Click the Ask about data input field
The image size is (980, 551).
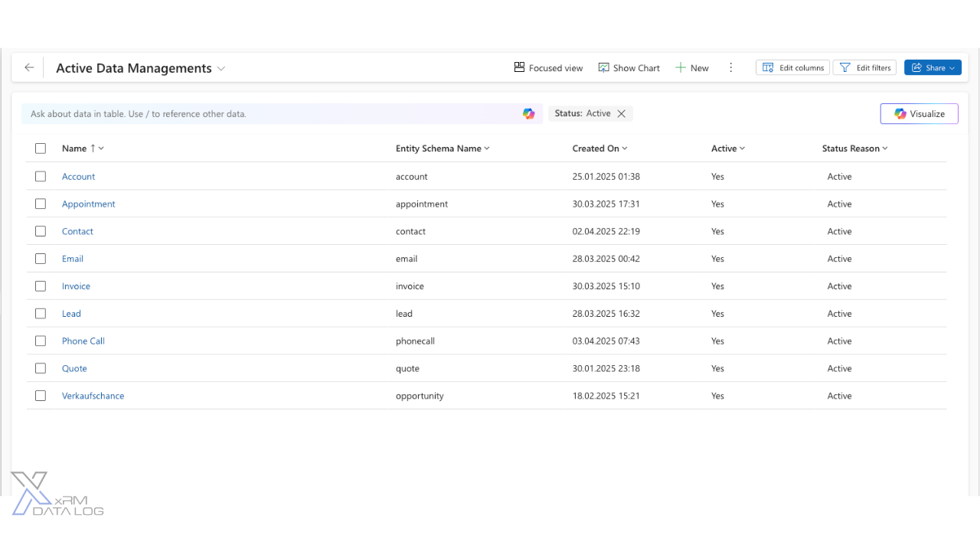pos(268,113)
